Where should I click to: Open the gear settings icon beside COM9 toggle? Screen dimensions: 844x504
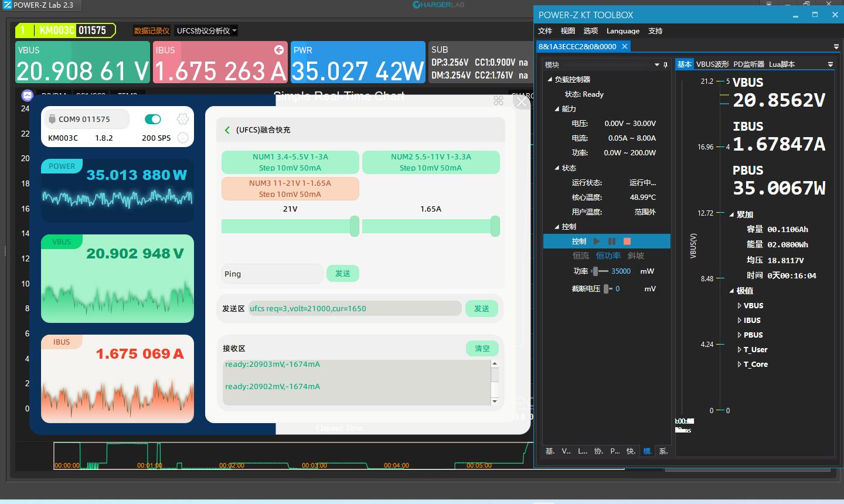pyautogui.click(x=182, y=120)
